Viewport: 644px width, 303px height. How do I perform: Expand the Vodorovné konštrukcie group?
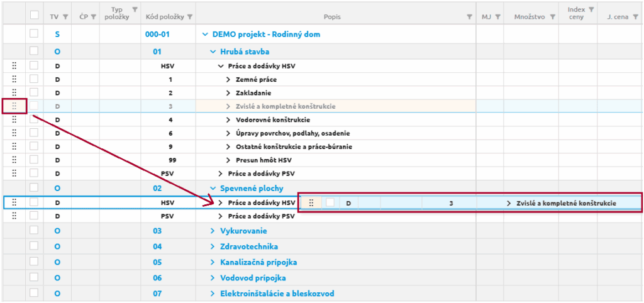pyautogui.click(x=228, y=119)
